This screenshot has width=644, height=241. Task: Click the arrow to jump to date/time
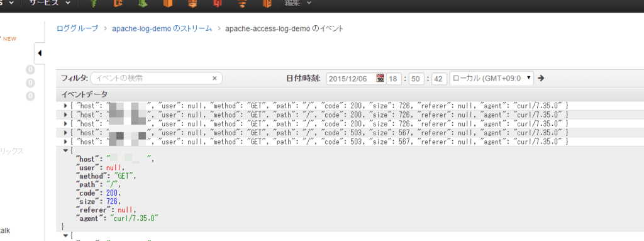pyautogui.click(x=541, y=78)
